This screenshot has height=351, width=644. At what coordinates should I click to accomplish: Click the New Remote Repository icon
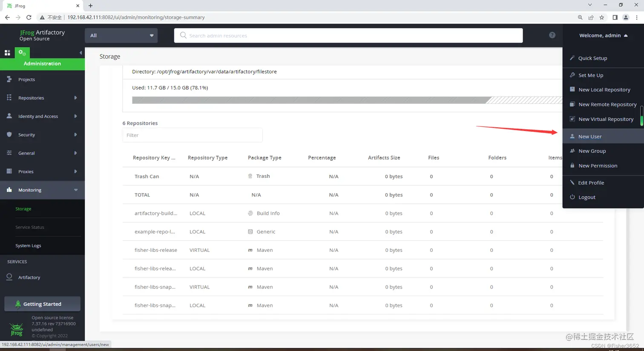pos(572,104)
